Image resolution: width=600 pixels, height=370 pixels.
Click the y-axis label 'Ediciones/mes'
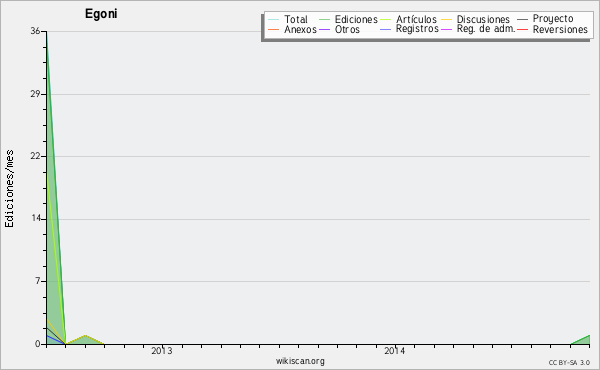[9, 189]
